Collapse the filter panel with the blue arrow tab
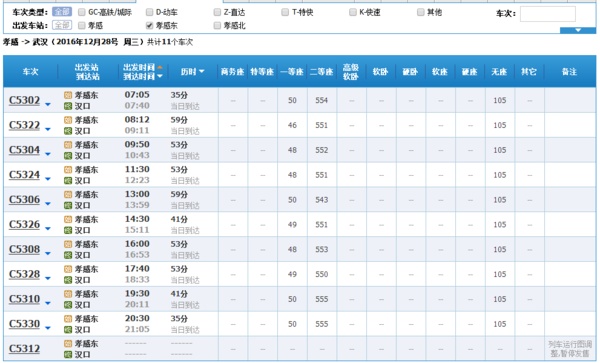The height and width of the screenshot is (363, 600). tap(578, 30)
